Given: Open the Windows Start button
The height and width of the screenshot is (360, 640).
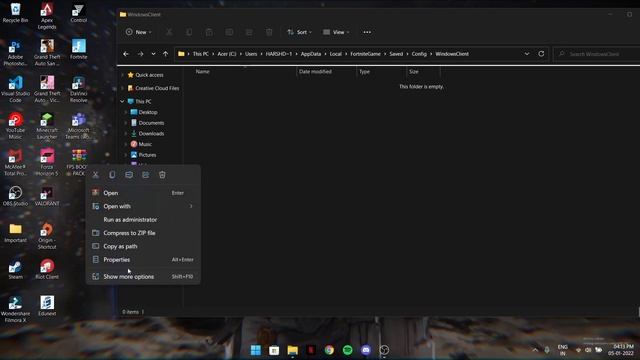Looking at the screenshot, I should [x=256, y=350].
